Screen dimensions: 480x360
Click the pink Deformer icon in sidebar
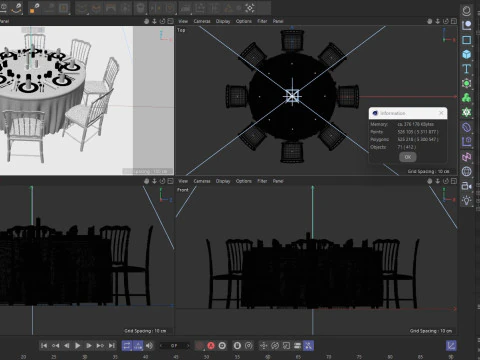(x=467, y=157)
